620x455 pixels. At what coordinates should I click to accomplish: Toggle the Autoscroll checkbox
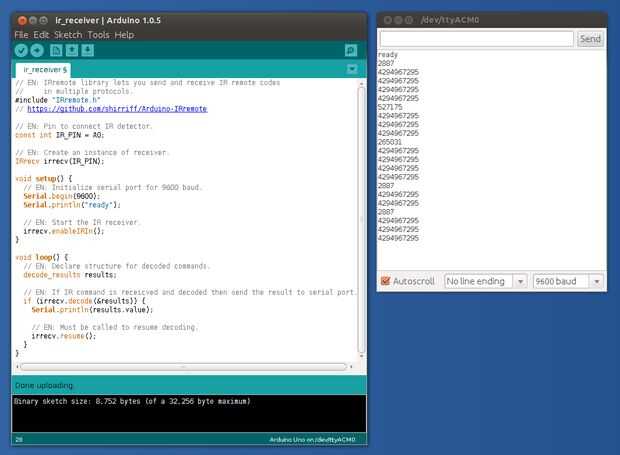pos(385,281)
